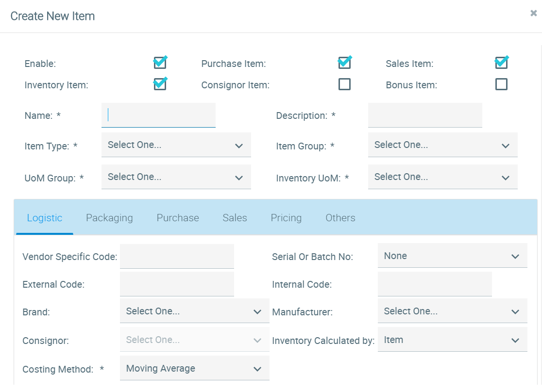Toggle the Purchase Item checkbox

pyautogui.click(x=344, y=63)
